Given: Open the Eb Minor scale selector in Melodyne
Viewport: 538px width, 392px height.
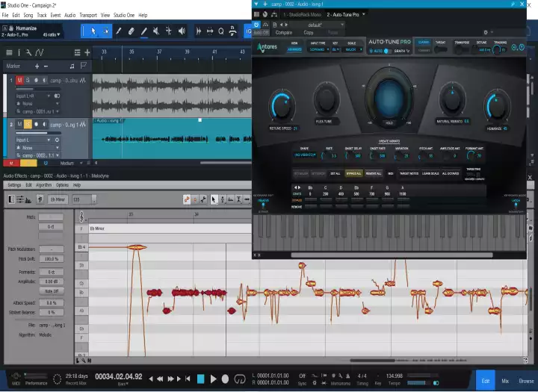Looking at the screenshot, I should (58, 199).
